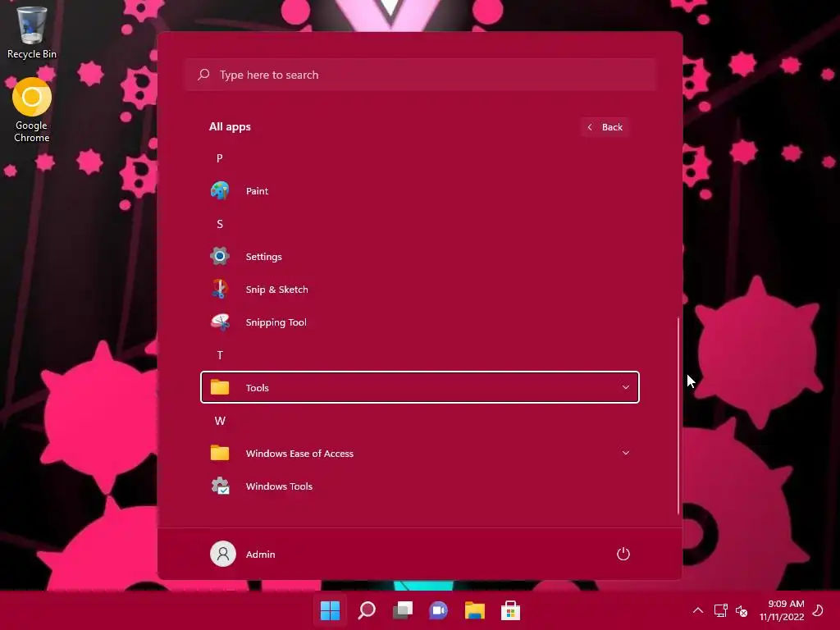Click the 'Type here to search' field

[x=421, y=75]
